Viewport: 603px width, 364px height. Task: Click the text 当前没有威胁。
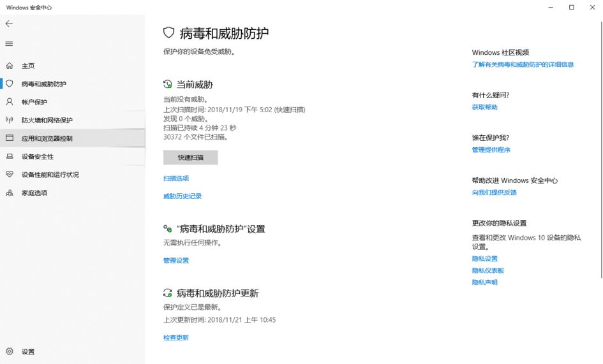[186, 99]
